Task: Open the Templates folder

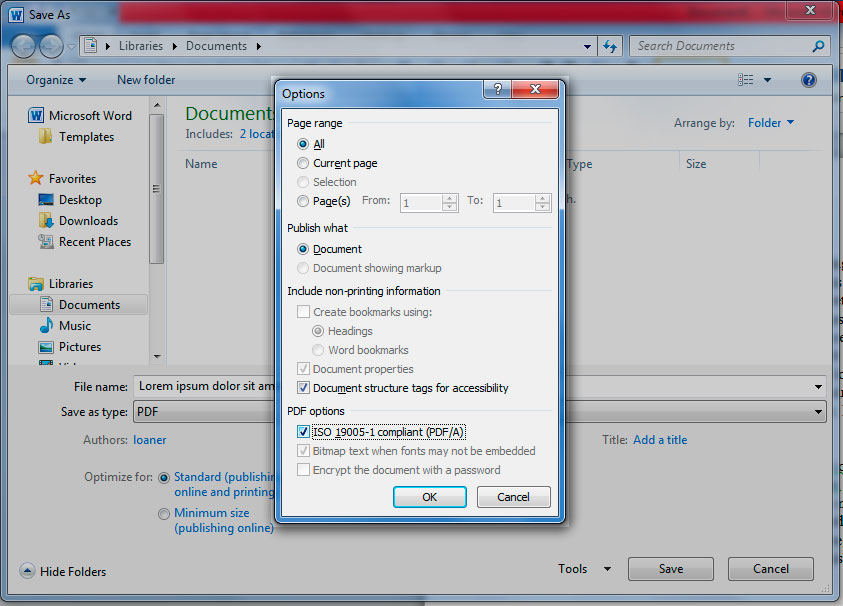Action: coord(76,137)
